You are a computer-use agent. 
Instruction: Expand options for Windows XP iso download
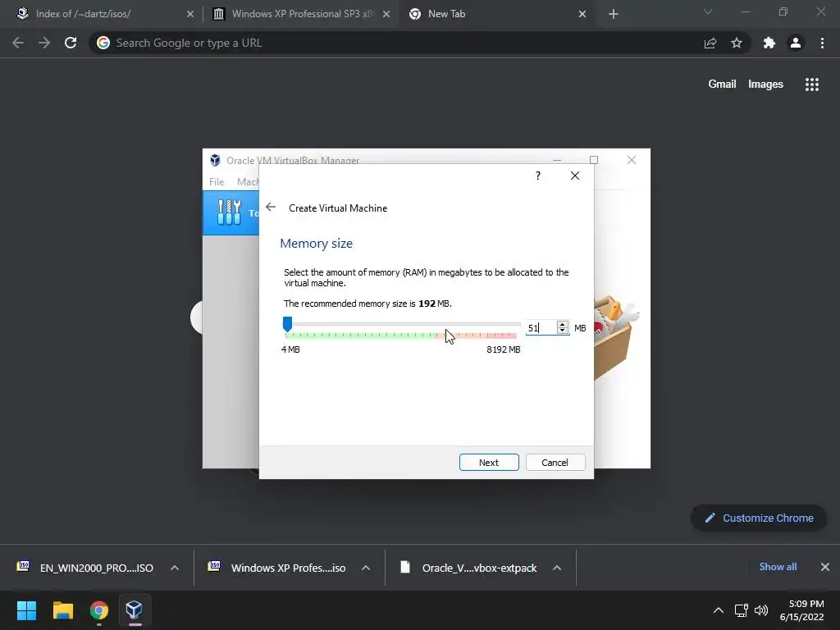pyautogui.click(x=366, y=568)
